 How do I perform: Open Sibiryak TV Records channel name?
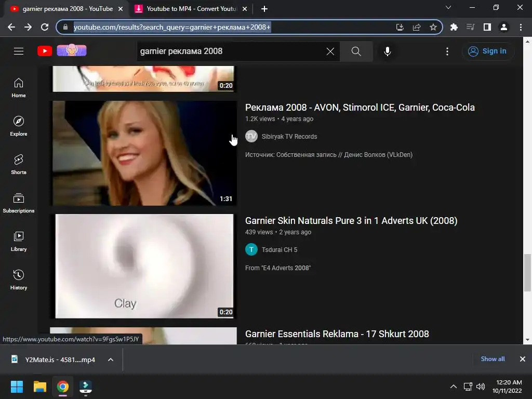coord(289,137)
